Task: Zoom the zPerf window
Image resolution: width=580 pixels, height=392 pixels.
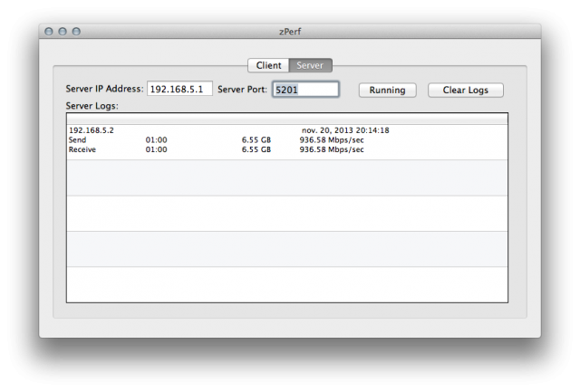Action: [x=76, y=32]
